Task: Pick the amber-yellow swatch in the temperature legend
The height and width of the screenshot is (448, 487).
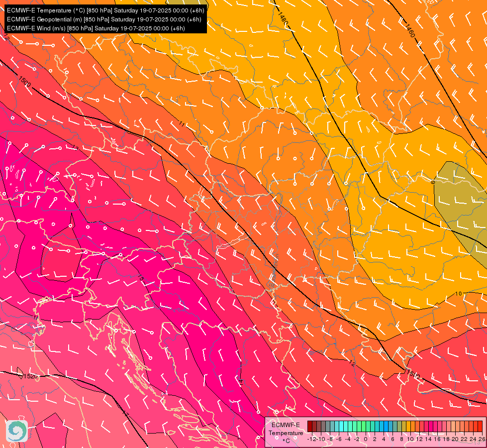Action: tap(408, 426)
